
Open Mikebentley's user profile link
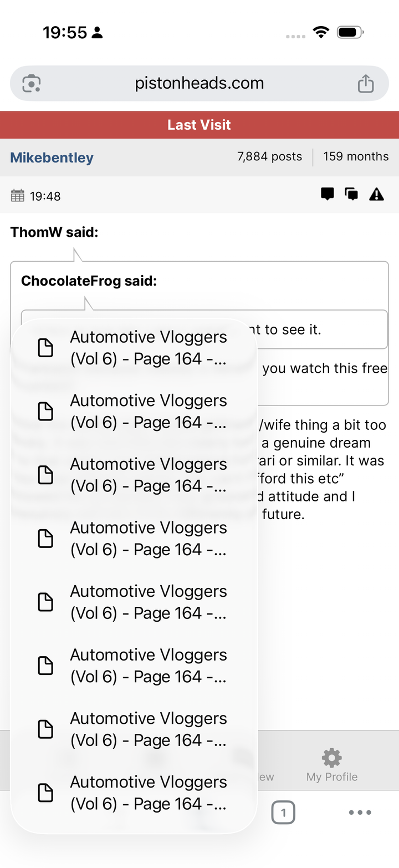52,158
